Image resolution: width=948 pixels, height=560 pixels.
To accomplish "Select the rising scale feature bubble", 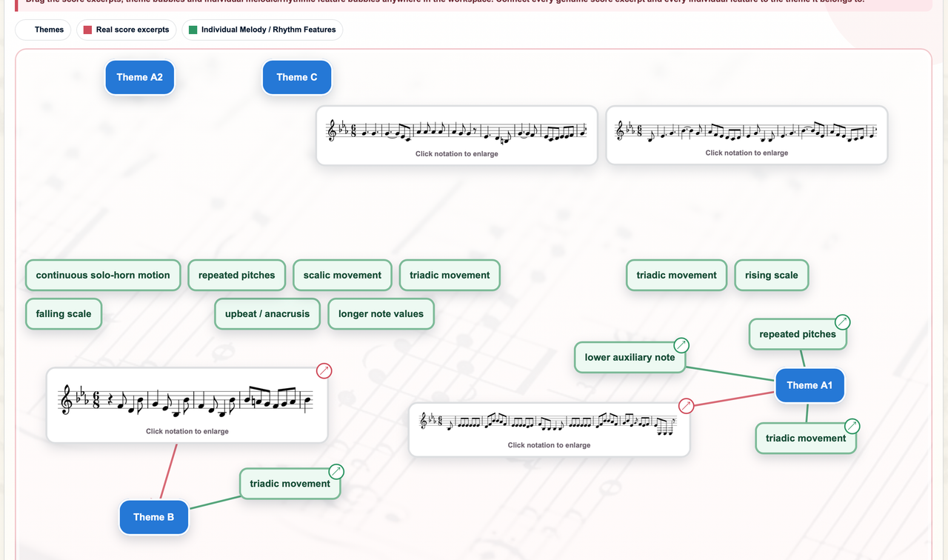I will 772,275.
